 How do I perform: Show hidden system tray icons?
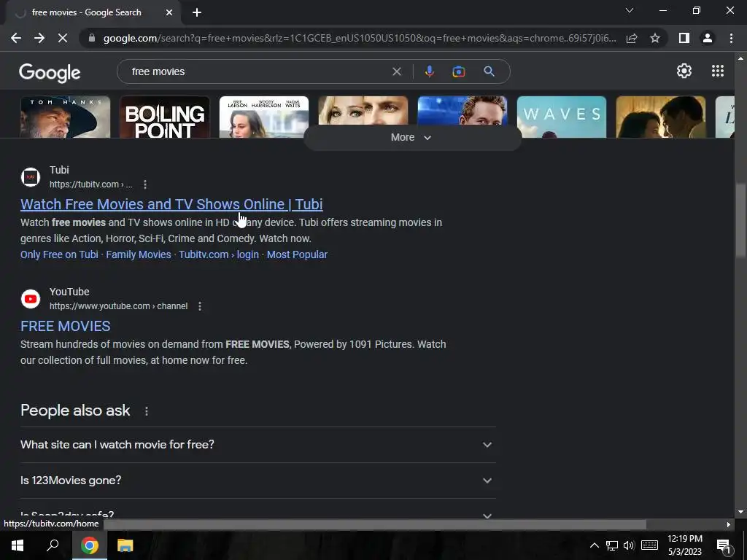click(595, 545)
